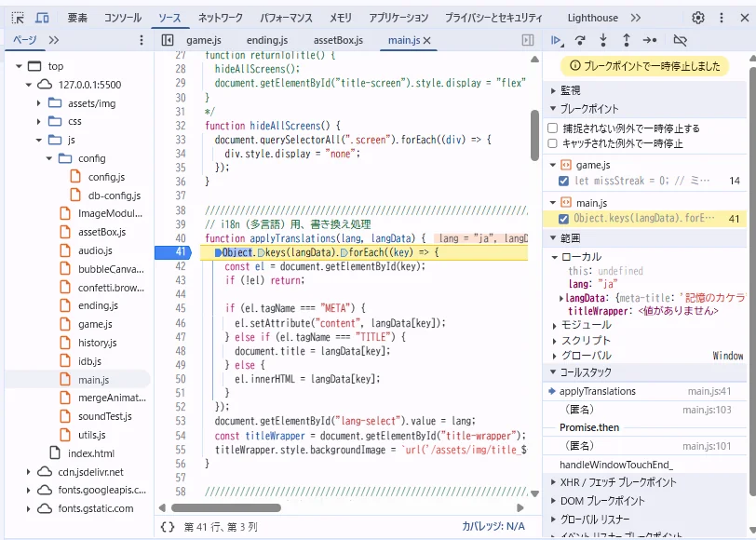
Task: Open ending.js in the file tree
Action: (98, 305)
